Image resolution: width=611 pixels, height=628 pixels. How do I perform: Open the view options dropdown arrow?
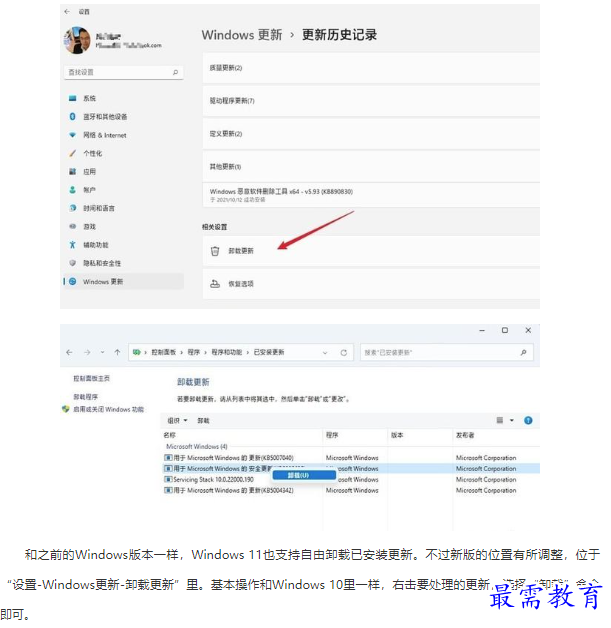tap(512, 420)
